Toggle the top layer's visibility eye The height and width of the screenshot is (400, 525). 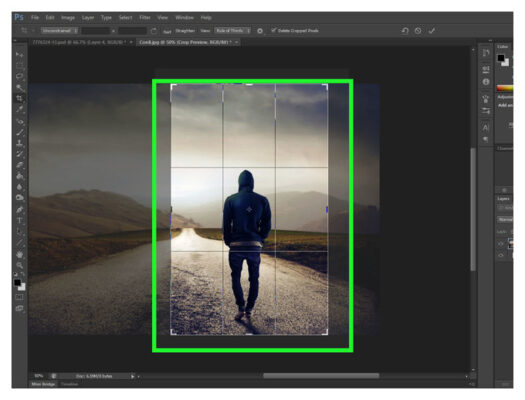point(501,244)
